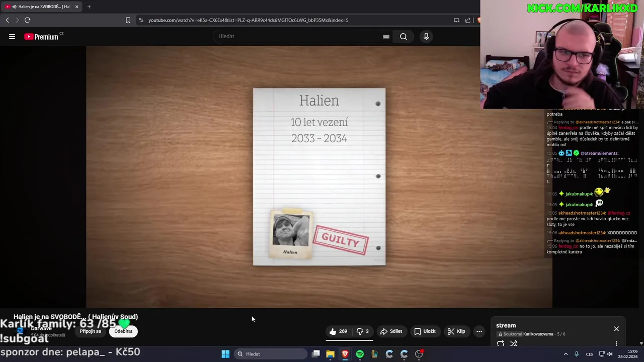Start voice search with microphone icon
Image resolution: width=644 pixels, height=362 pixels.
(426, 36)
